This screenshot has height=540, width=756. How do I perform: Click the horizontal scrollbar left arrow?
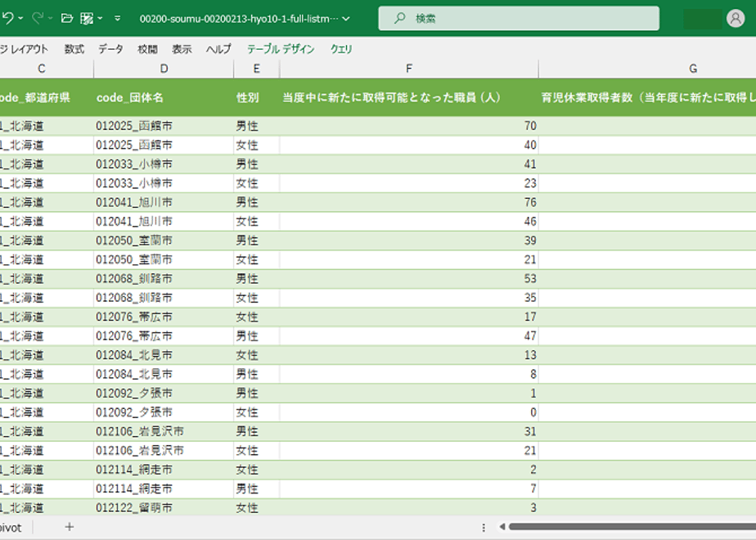[x=502, y=527]
